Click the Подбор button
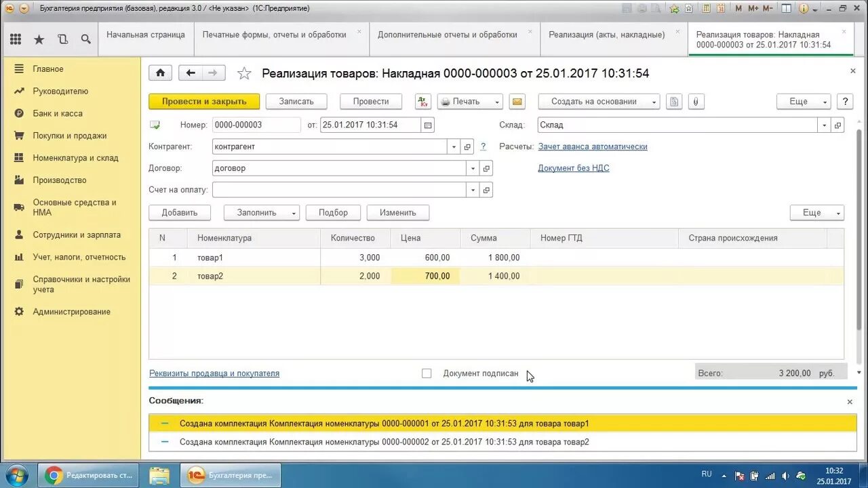Screen dimensions: 868x488 333,213
